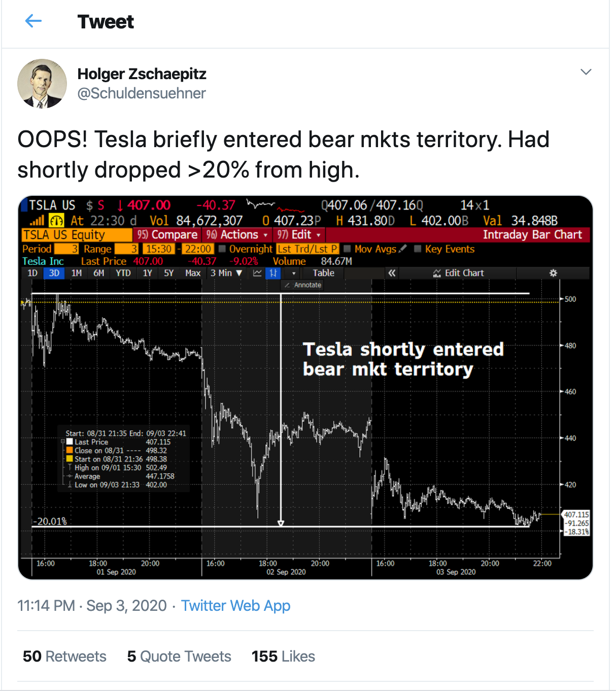View the 50 Retweets list
Viewport: 616px width, 691px height.
[x=64, y=656]
